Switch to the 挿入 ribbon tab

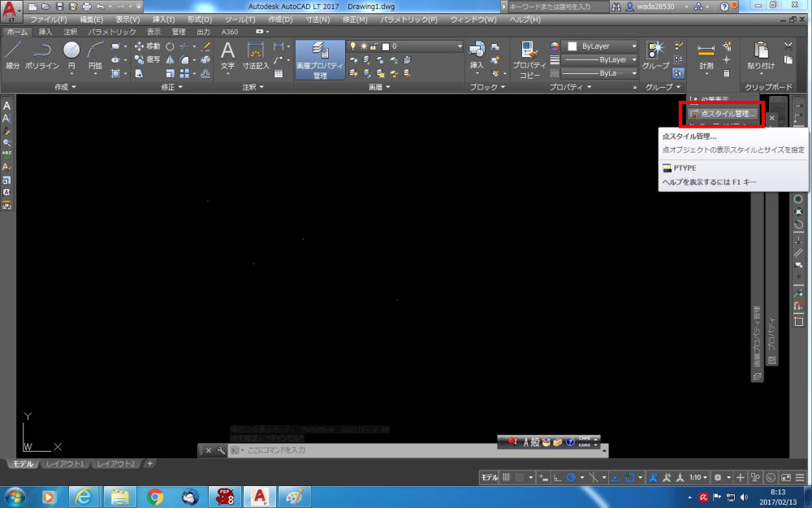(x=45, y=32)
